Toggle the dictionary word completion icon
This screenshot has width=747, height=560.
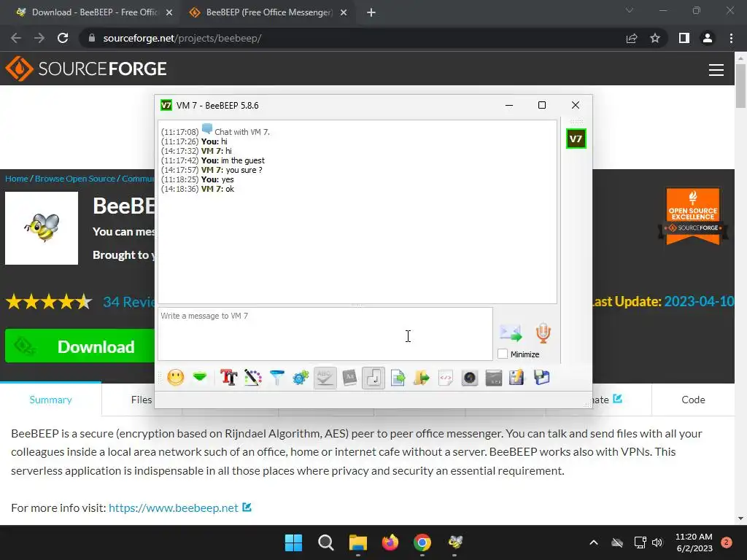349,378
